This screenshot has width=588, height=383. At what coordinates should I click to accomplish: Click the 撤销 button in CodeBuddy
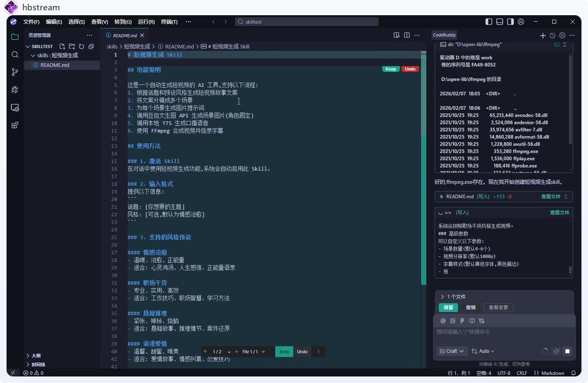[x=470, y=307]
